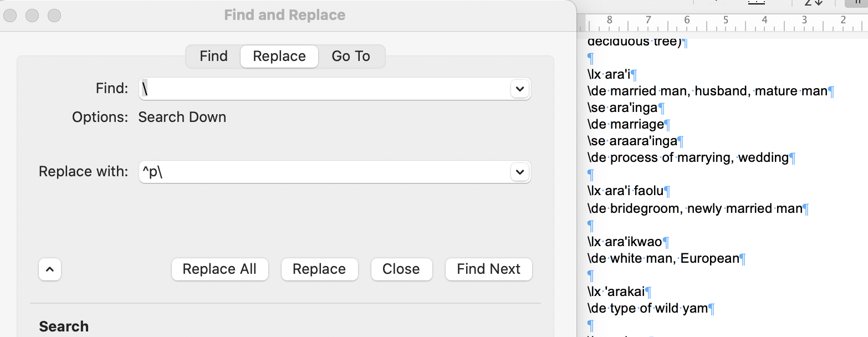The width and height of the screenshot is (868, 337).
Task: Click the Search section heading
Action: tap(63, 326)
